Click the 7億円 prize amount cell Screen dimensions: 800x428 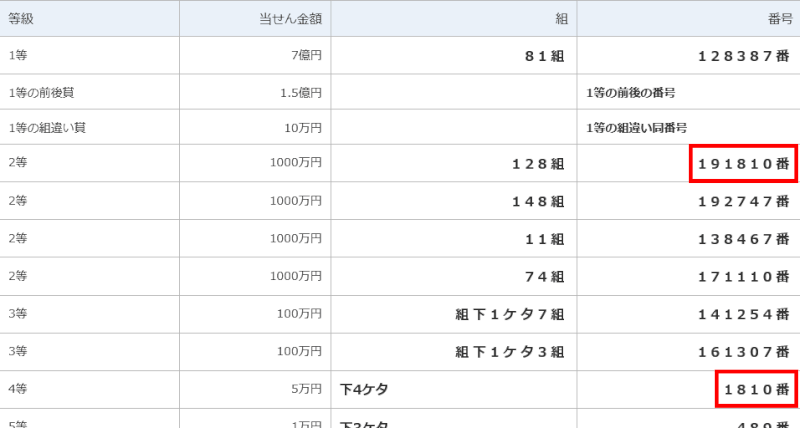306,55
